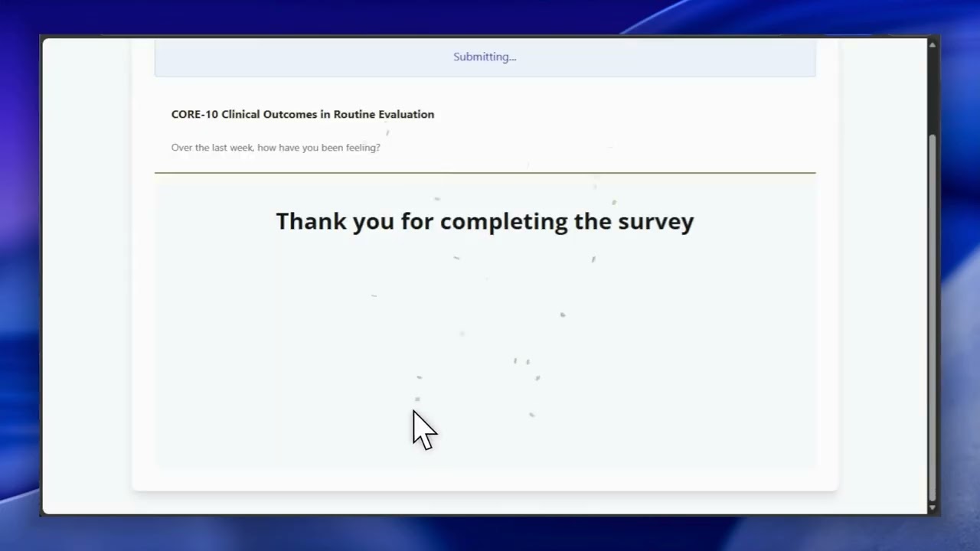Click the CORE-10 Clinical Outcomes title
The width and height of the screenshot is (980, 551).
pos(302,114)
